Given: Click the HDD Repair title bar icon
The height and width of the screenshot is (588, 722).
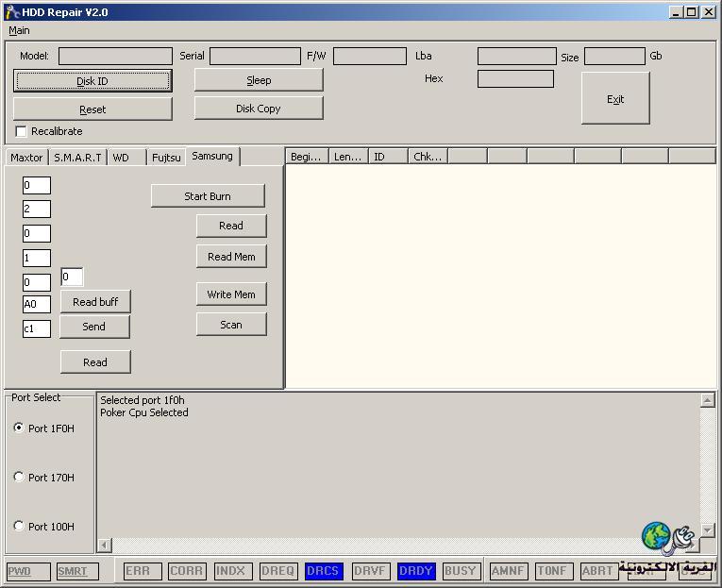Looking at the screenshot, I should click(x=12, y=12).
